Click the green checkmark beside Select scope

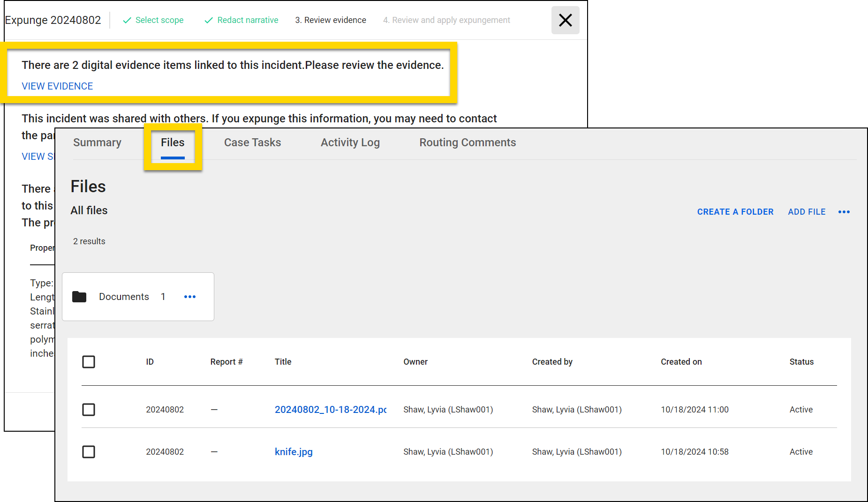(x=127, y=20)
